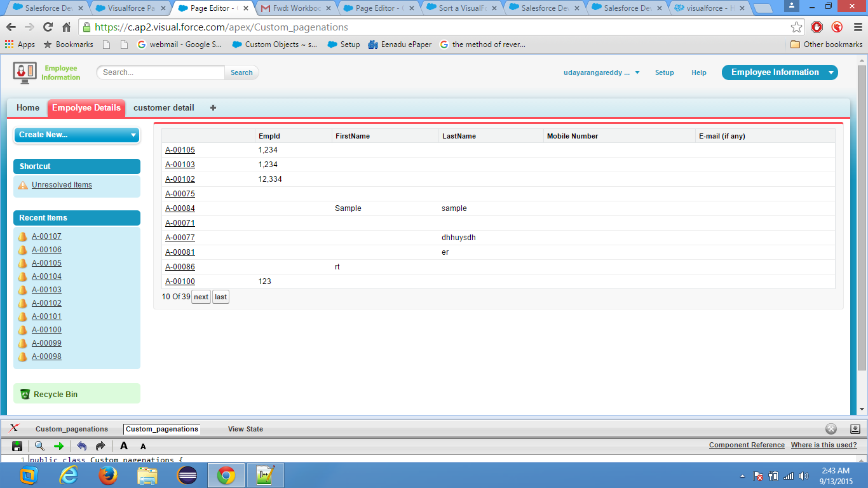The width and height of the screenshot is (868, 488).
Task: Expand the Create New dropdown
Action: click(x=76, y=135)
